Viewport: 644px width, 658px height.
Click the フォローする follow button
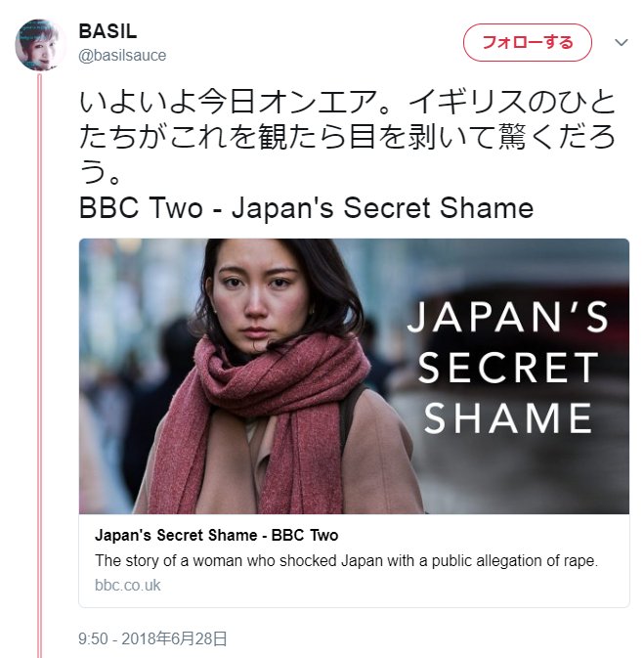pyautogui.click(x=528, y=42)
